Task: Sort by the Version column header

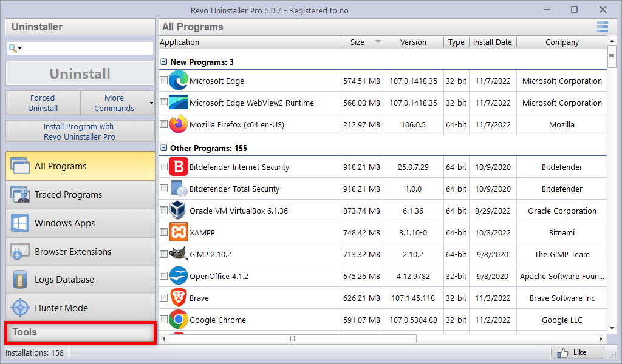Action: point(413,42)
